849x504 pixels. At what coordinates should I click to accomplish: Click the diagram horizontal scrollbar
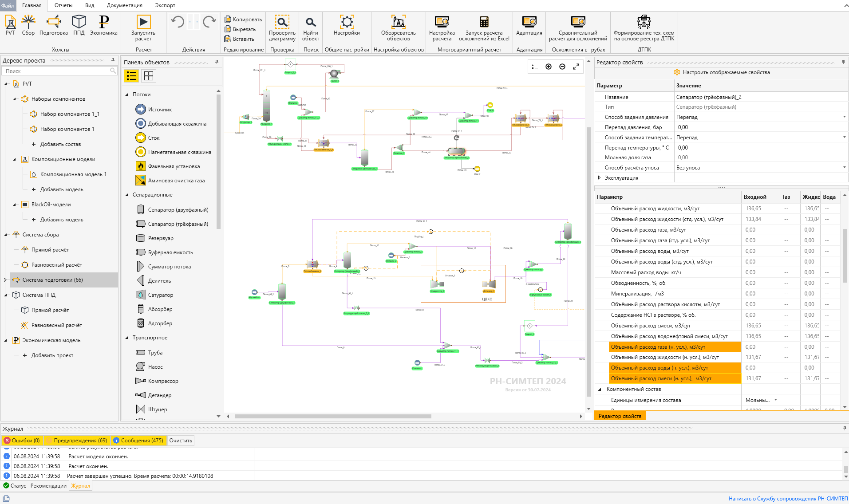click(x=333, y=417)
